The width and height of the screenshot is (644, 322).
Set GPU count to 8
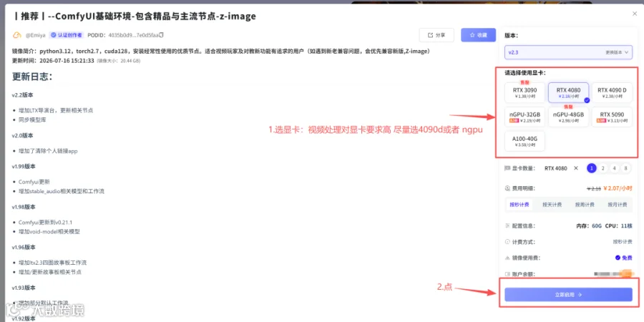(625, 168)
